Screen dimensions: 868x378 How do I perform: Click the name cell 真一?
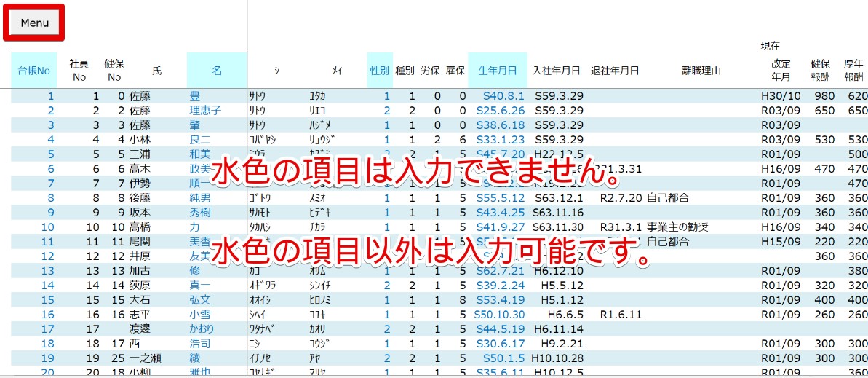(x=200, y=285)
